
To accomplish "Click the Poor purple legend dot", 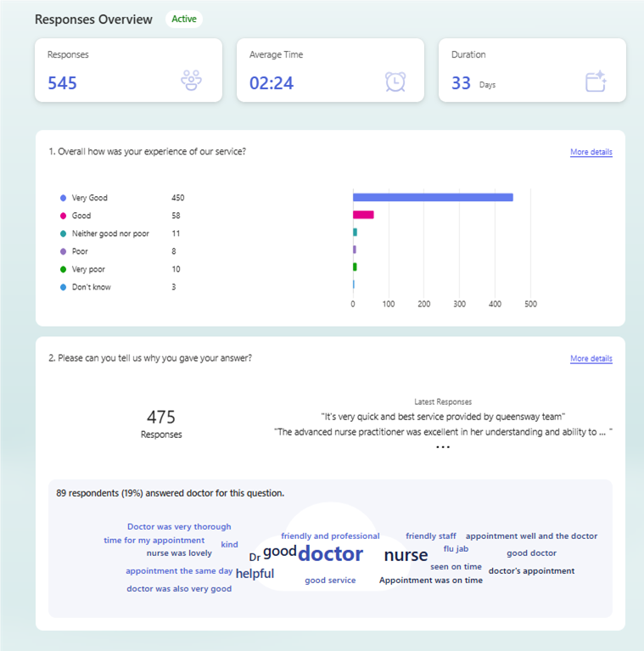I will pyautogui.click(x=63, y=251).
